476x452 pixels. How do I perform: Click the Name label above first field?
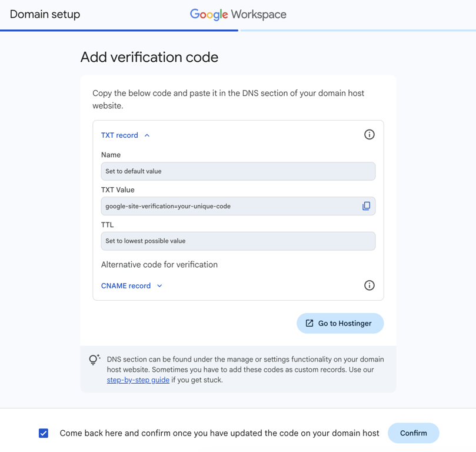pos(111,155)
